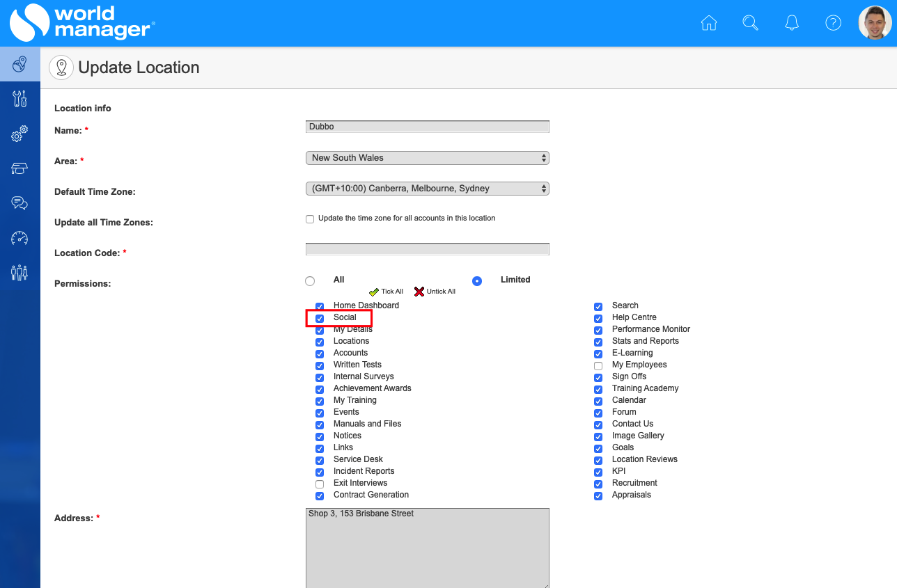The width and height of the screenshot is (897, 588).
Task: Open search via the magnifier icon
Action: (x=750, y=23)
